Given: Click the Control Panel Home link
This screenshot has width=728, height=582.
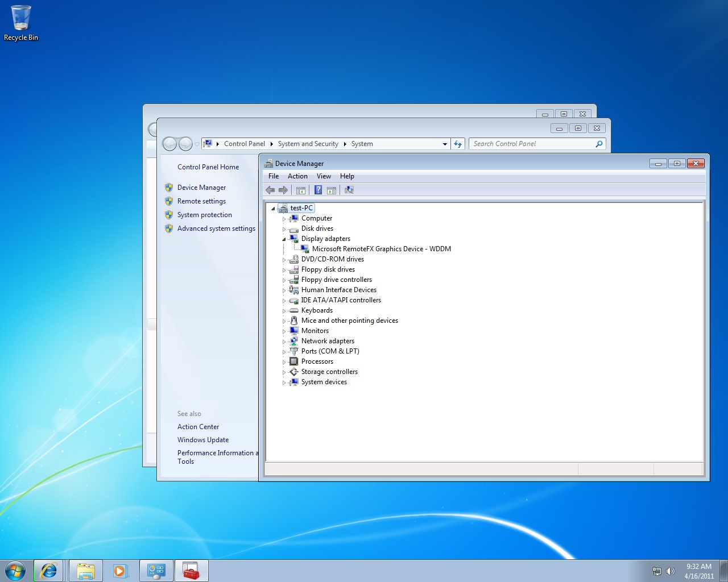Looking at the screenshot, I should (208, 167).
